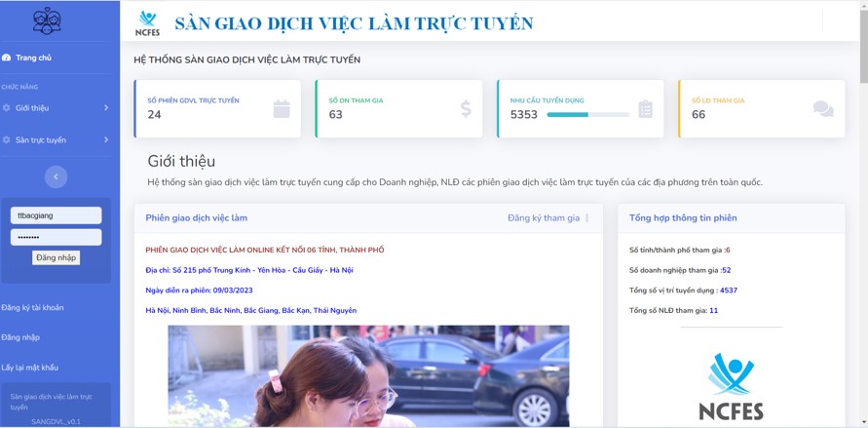Viewport: 868px width, 428px height.
Task: Click the password input field
Action: click(56, 237)
